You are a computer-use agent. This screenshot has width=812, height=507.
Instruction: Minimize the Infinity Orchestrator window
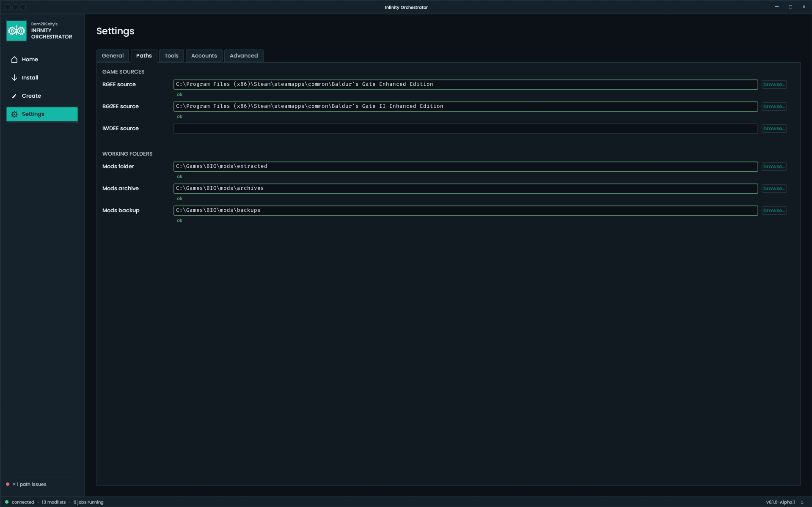[x=776, y=7]
